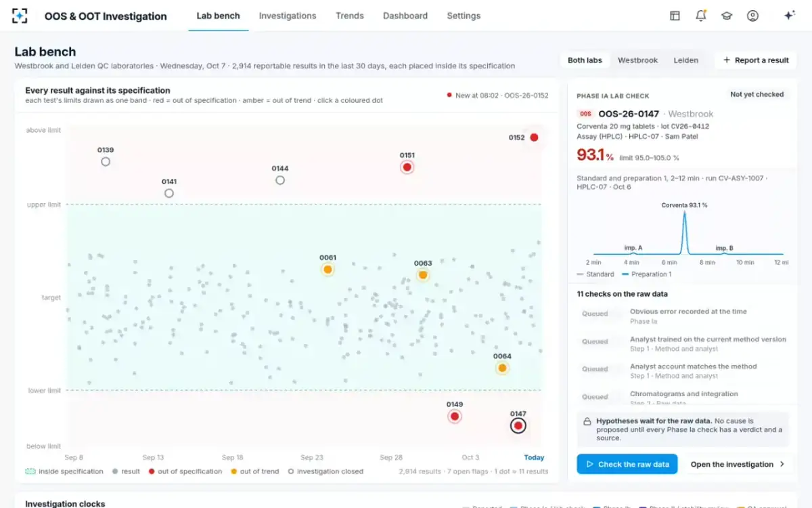This screenshot has width=812, height=508.
Task: Filter results to Westbrook lab
Action: 637,60
